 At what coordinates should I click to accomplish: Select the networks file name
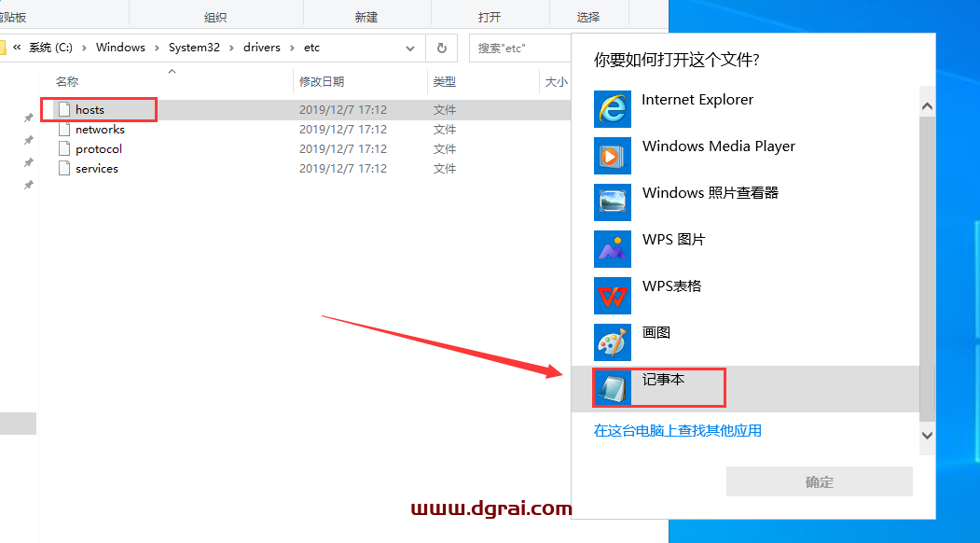[x=100, y=130]
